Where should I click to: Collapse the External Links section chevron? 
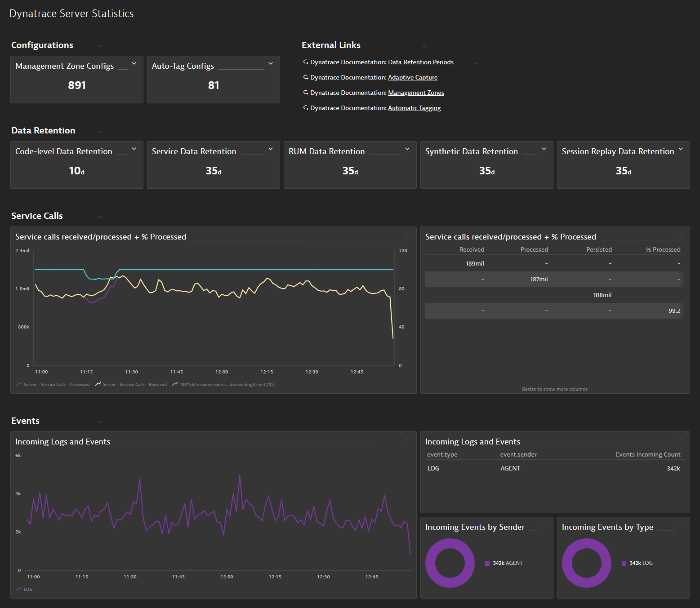(424, 46)
